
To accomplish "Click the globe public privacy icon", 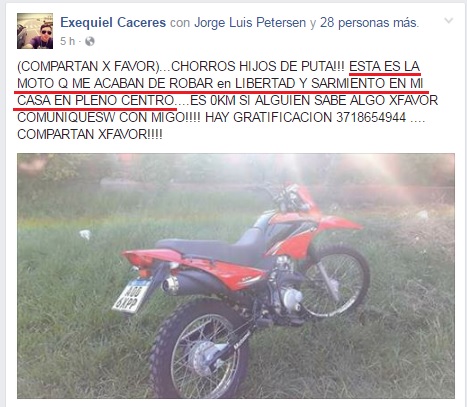I will pos(90,41).
